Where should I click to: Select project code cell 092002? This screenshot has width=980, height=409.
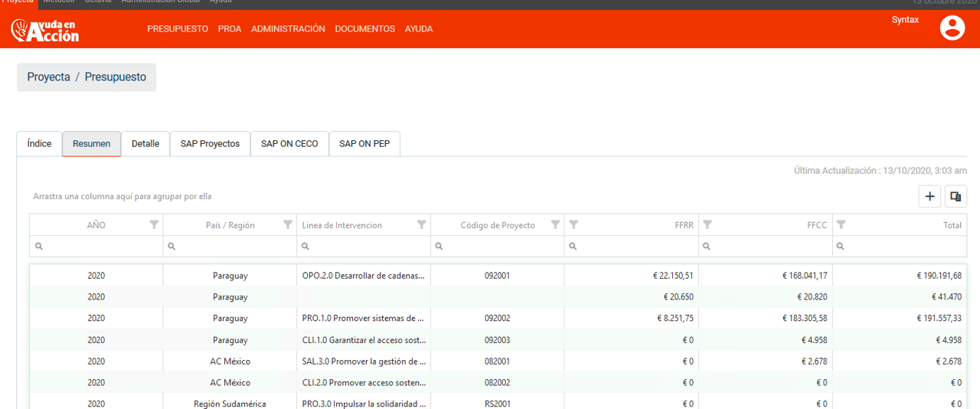point(498,319)
